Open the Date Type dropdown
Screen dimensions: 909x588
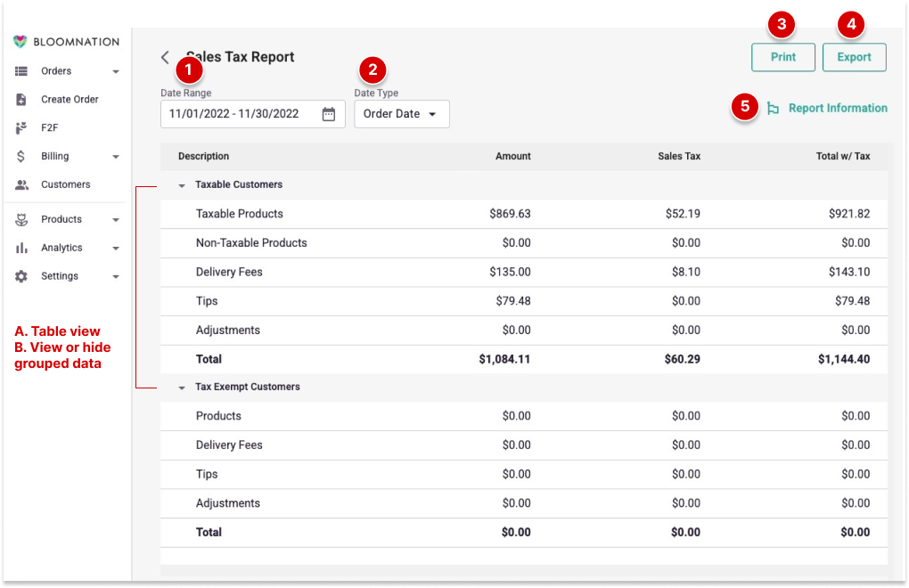402,114
